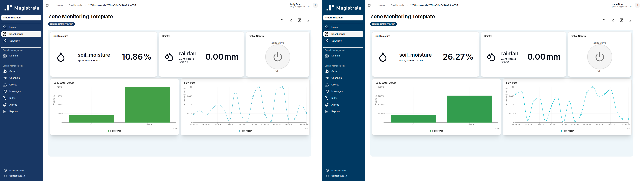
Task: Click Dashboards in the breadcrumb trail
Action: [75, 5]
